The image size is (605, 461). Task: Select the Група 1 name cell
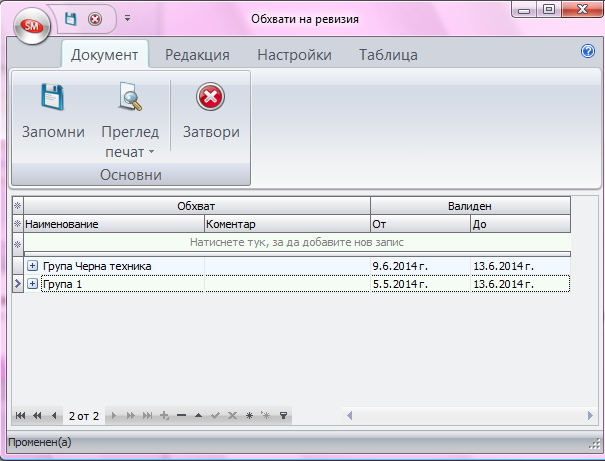122,284
